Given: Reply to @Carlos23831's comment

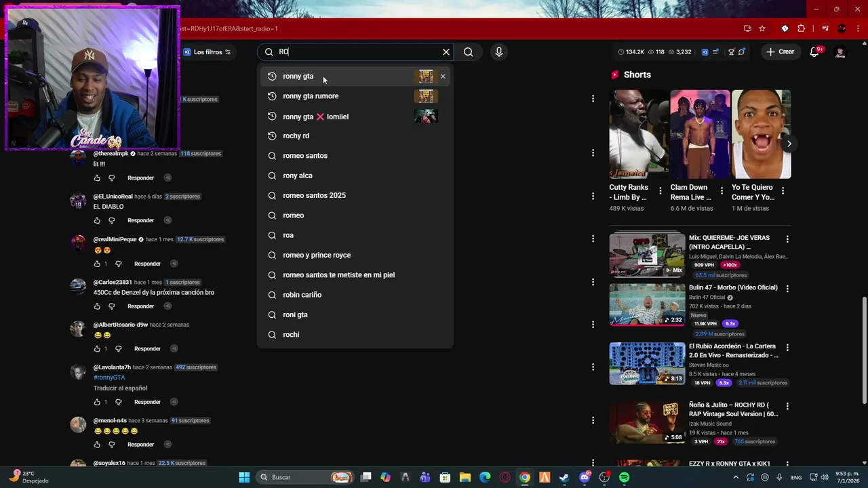Looking at the screenshot, I should click(140, 306).
